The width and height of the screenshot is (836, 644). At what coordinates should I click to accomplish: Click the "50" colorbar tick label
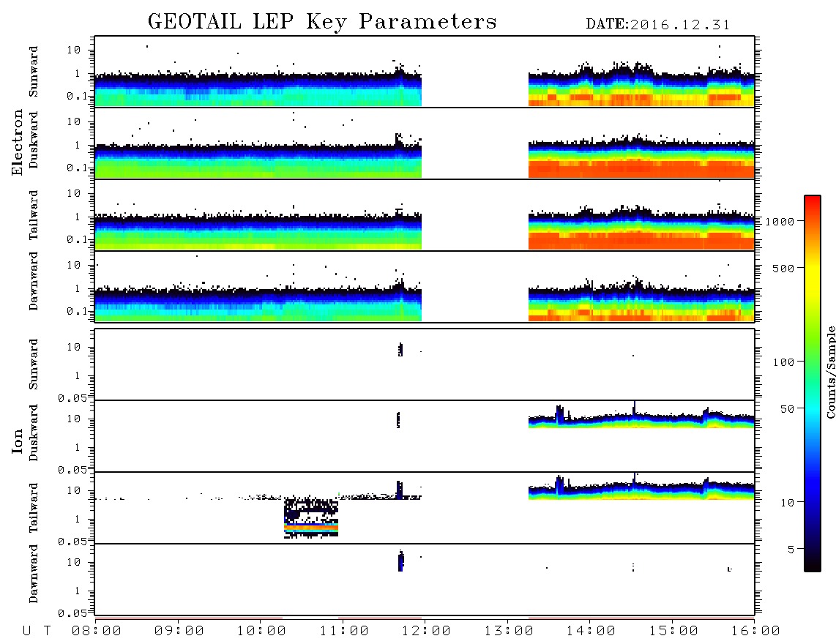click(x=787, y=409)
